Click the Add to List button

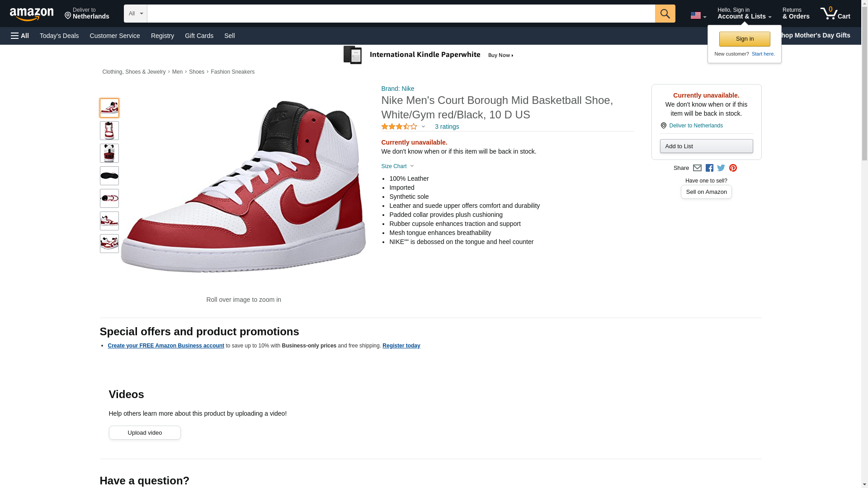pyautogui.click(x=706, y=146)
